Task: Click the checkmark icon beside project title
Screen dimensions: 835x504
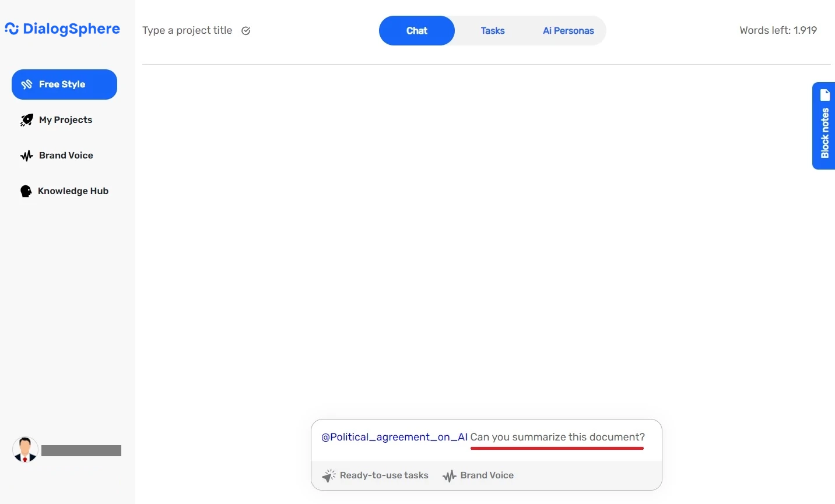Action: pyautogui.click(x=246, y=31)
